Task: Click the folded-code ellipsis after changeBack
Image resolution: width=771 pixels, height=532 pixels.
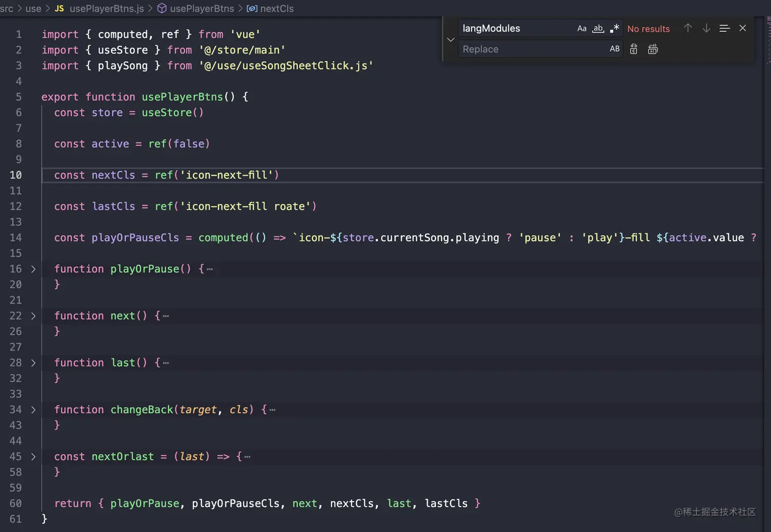Action: tap(272, 410)
